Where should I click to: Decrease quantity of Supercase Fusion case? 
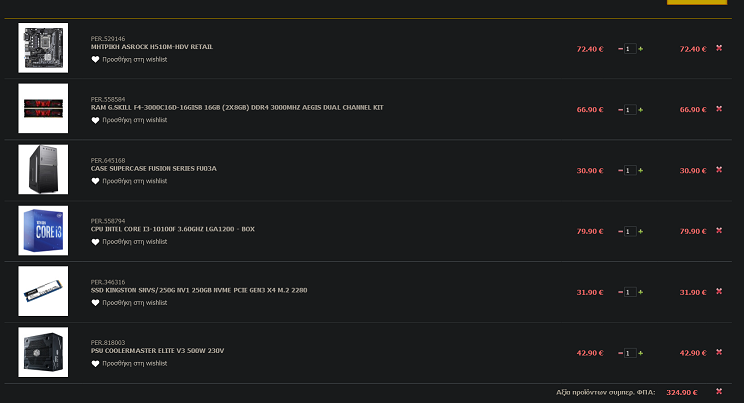[x=620, y=170]
